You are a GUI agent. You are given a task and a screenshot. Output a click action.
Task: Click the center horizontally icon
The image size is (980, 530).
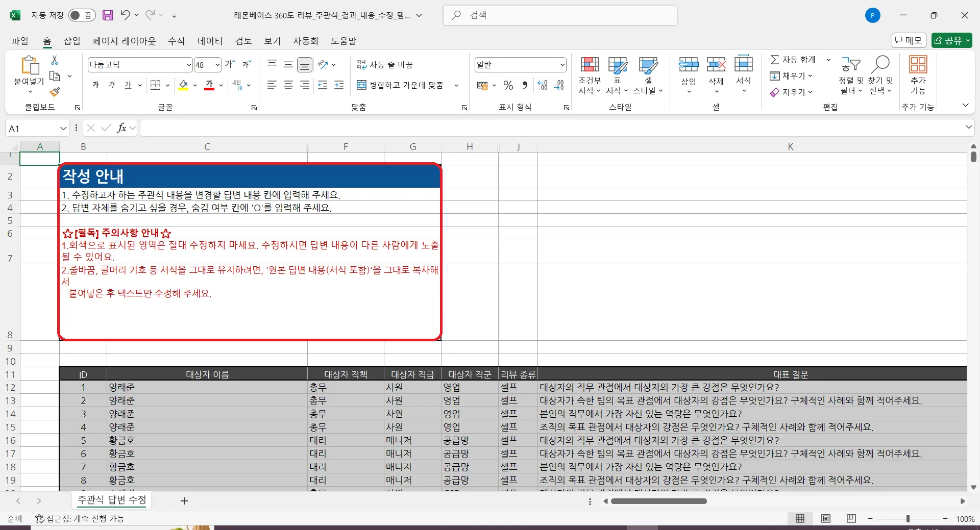(288, 85)
